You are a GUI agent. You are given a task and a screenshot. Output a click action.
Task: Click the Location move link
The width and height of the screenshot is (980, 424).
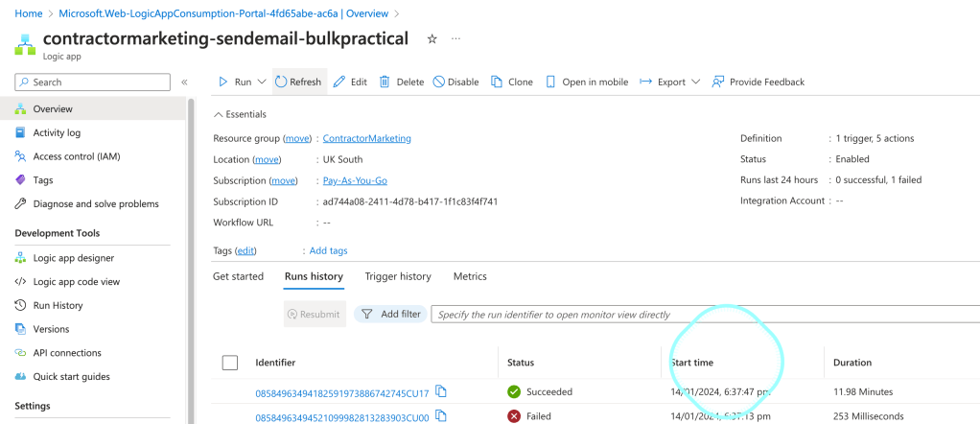(x=267, y=159)
